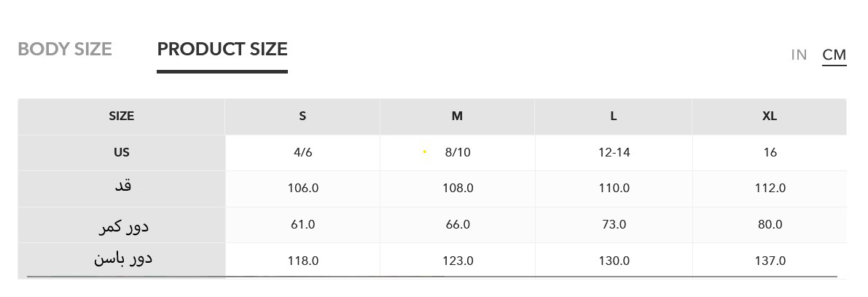The image size is (868, 297).
Task: Click the 106.0 length value
Action: [x=302, y=189]
